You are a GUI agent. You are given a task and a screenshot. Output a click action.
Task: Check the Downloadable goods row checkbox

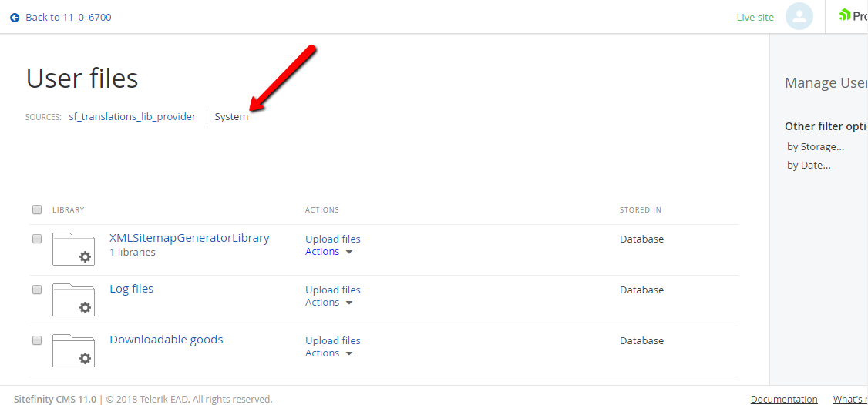(x=37, y=340)
